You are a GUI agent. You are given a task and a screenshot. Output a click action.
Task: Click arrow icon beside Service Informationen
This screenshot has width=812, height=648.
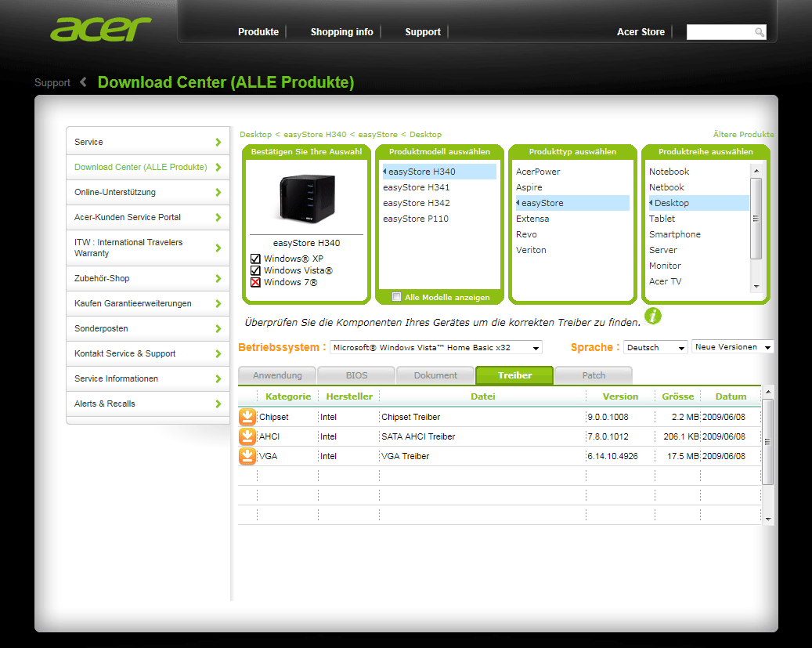[x=218, y=379]
